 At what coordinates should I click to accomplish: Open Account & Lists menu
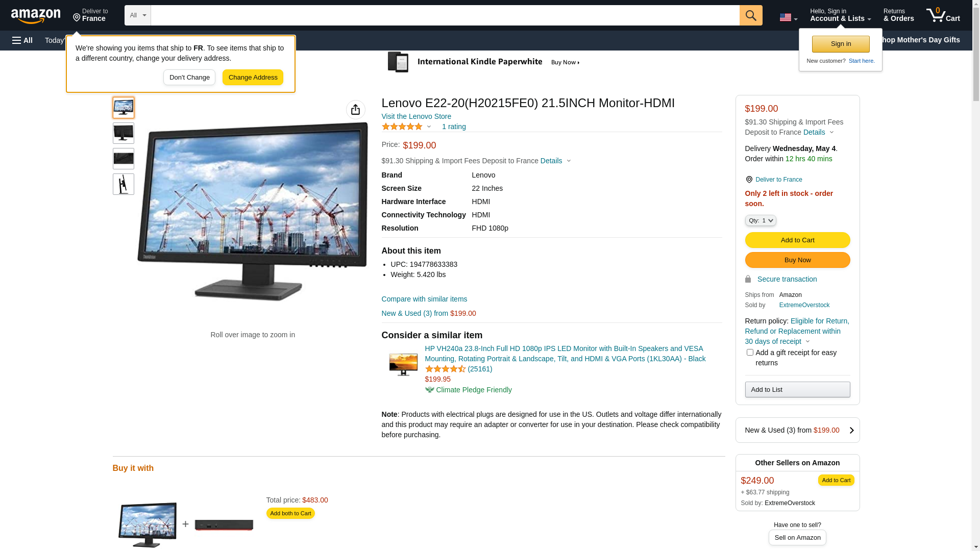[840, 15]
